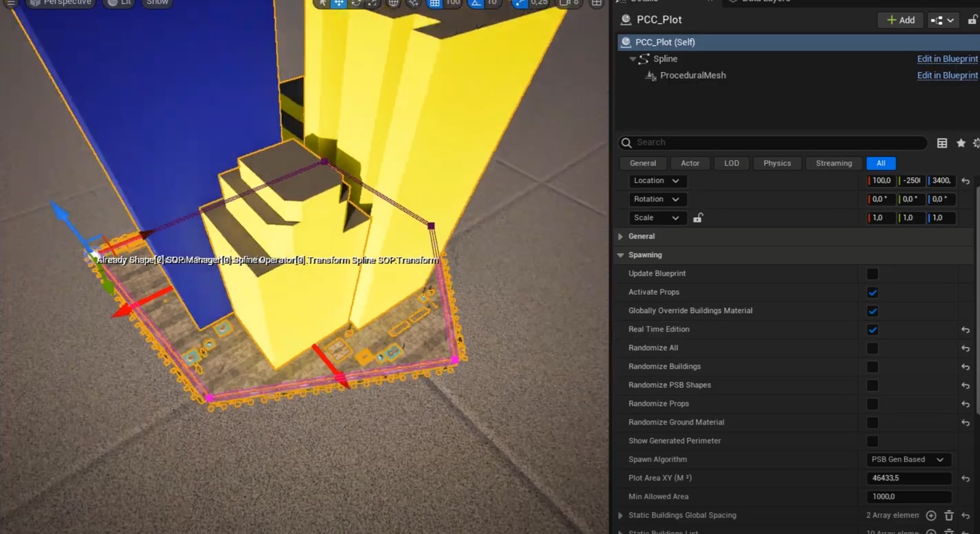Image resolution: width=980 pixels, height=534 pixels.
Task: Click the lock icon beside Add button
Action: [x=973, y=20]
